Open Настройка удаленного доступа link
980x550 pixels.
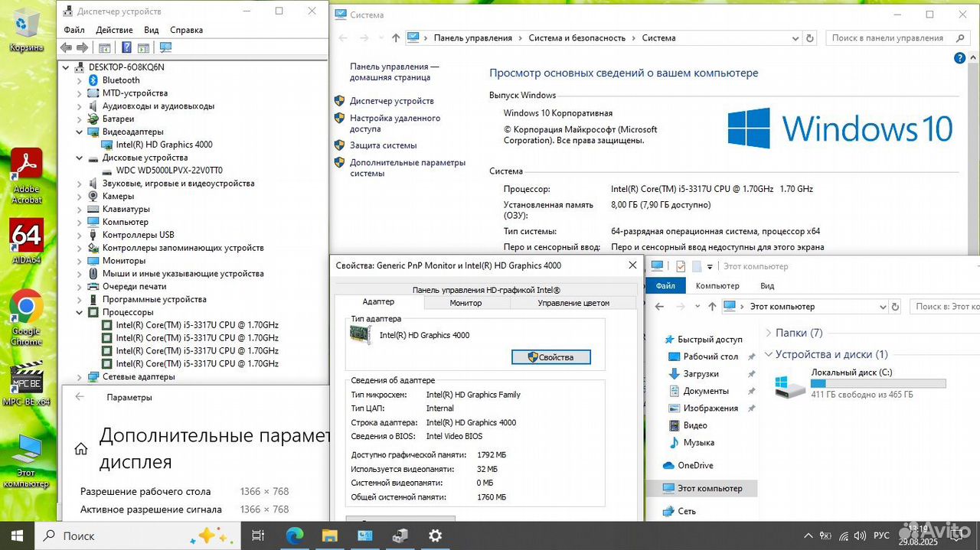coord(395,124)
